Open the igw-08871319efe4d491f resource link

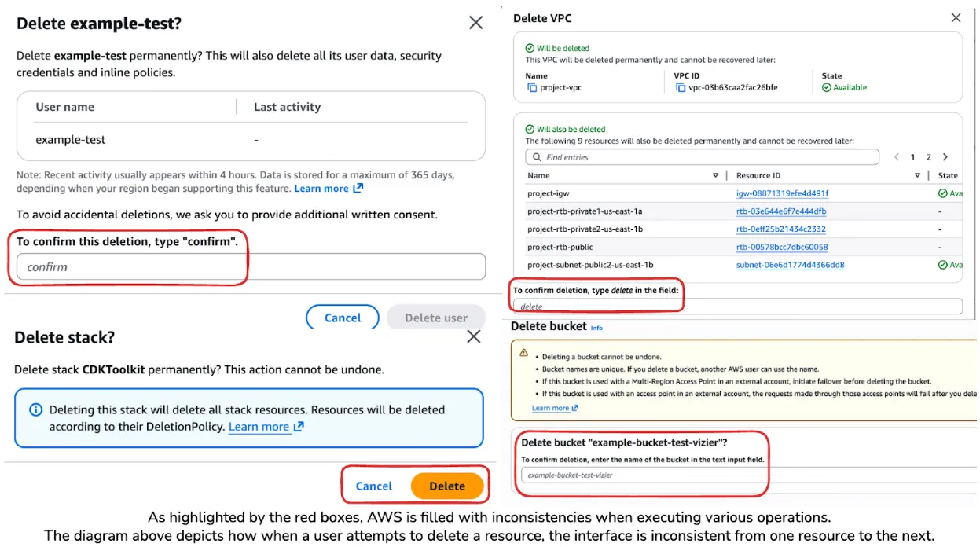(x=782, y=193)
